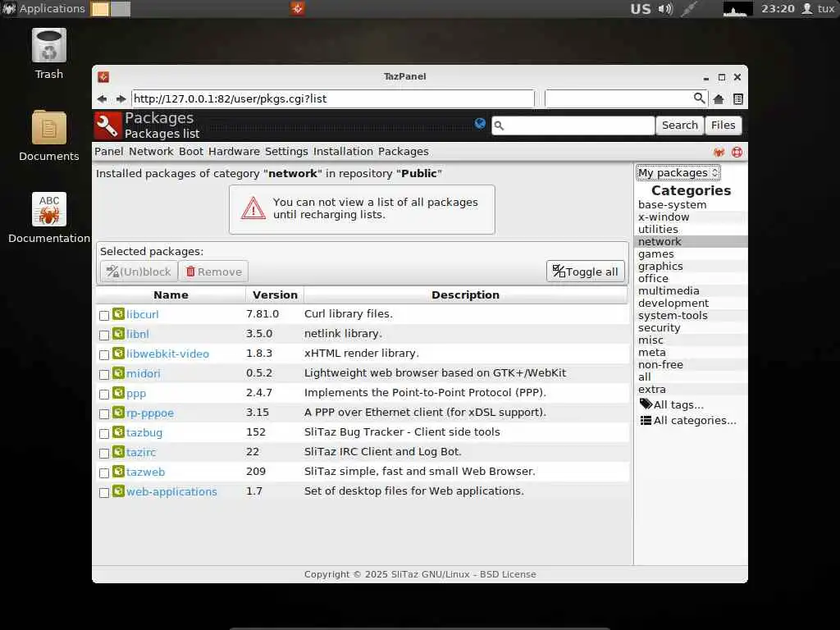The image size is (840, 630).
Task: Click the Packages wrench logo icon
Action: point(107,126)
